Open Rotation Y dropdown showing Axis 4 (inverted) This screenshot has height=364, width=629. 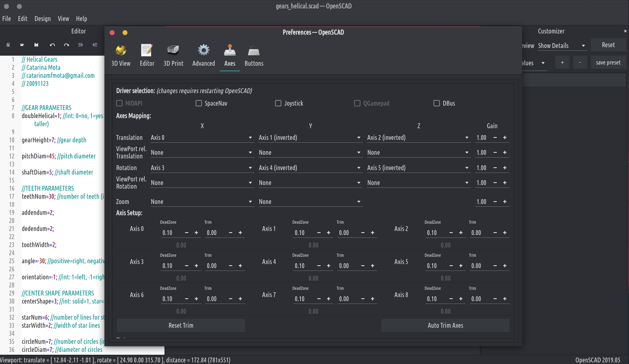pos(310,168)
